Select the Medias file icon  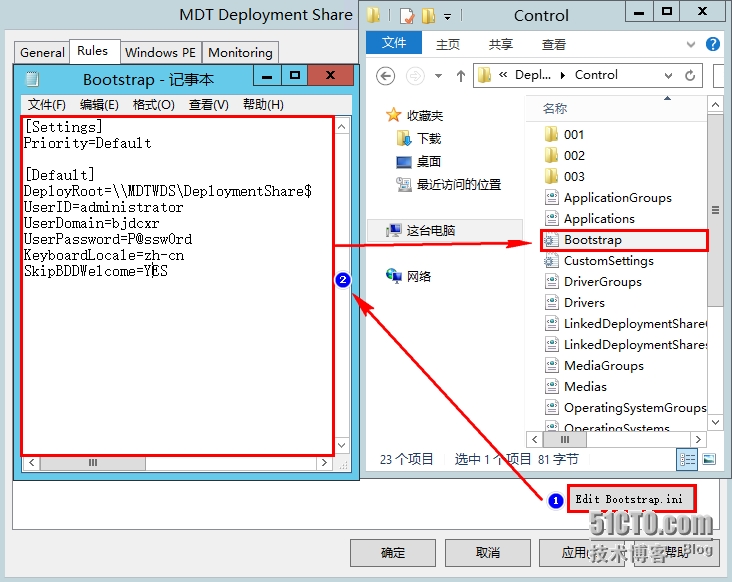[551, 386]
